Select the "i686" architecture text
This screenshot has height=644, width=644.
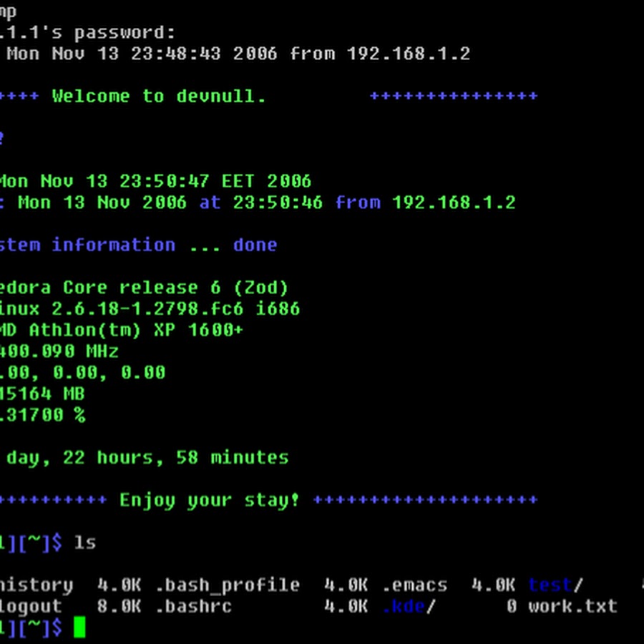[278, 309]
